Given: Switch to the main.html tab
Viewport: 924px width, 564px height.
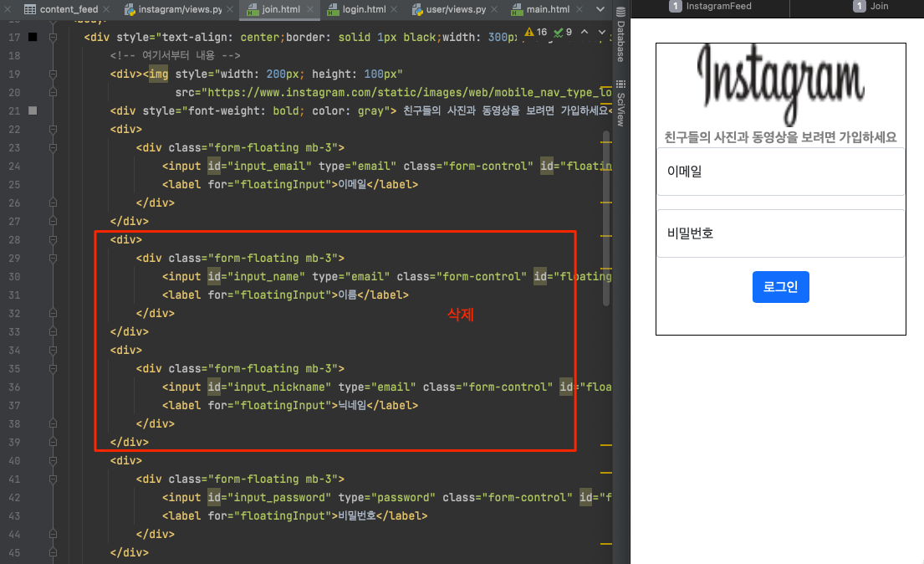Looking at the screenshot, I should click(x=548, y=9).
